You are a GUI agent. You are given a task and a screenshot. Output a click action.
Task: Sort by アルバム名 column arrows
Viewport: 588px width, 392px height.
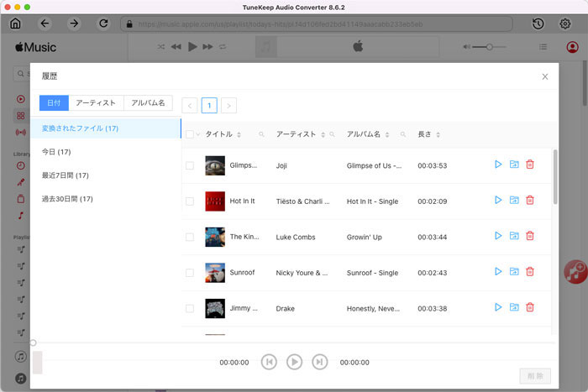(387, 134)
